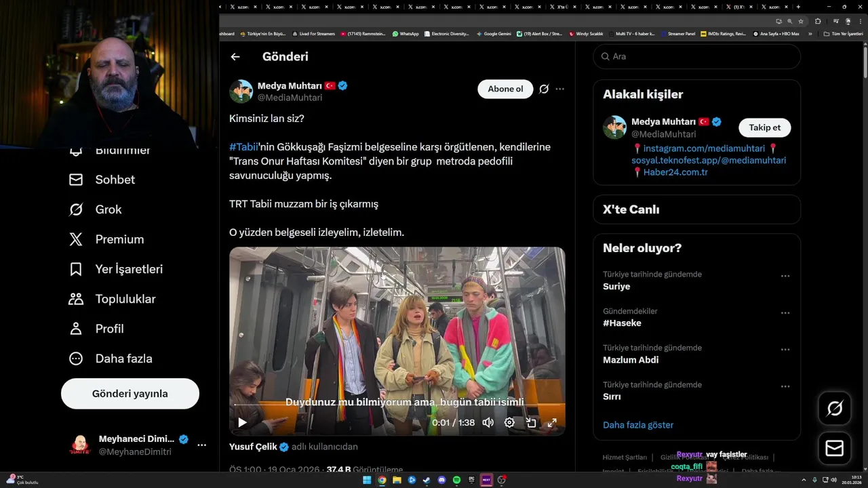Screen dimensions: 868x488
Task: Open Yusuf Çelik profile link under video
Action: click(x=254, y=447)
